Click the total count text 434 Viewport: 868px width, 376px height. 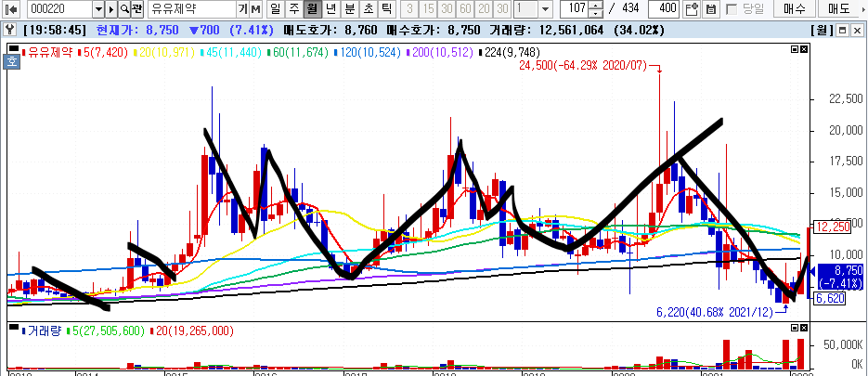(630, 9)
